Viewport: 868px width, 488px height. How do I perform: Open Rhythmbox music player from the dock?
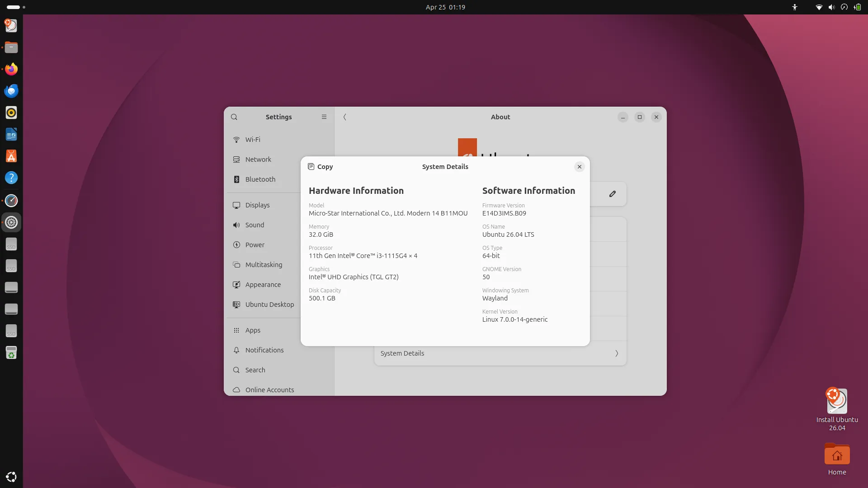point(11,113)
